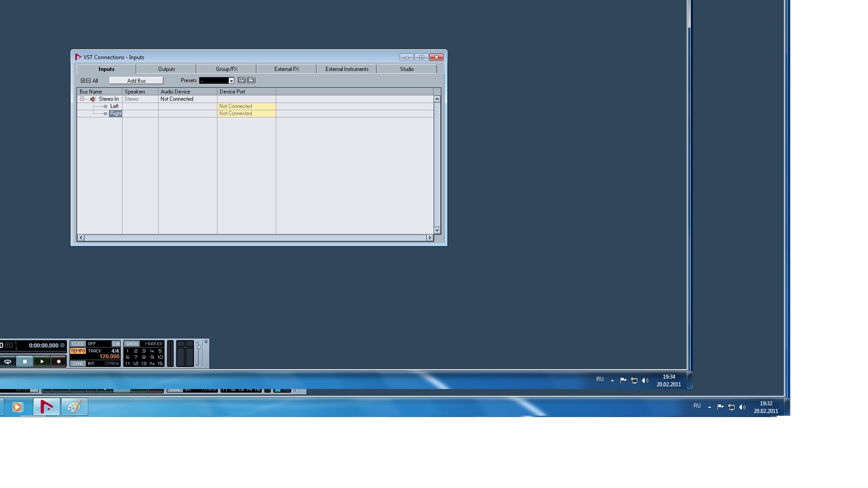Toggle the TEMPO track button
The image size is (868, 488).
(x=78, y=351)
